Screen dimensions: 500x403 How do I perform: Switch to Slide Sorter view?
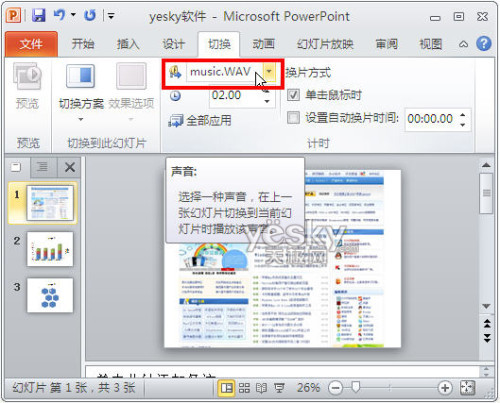[244, 388]
